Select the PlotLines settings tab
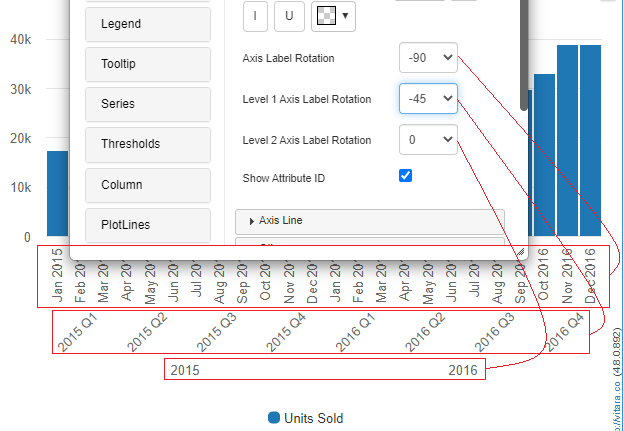Image resolution: width=624 pixels, height=431 pixels. [148, 225]
